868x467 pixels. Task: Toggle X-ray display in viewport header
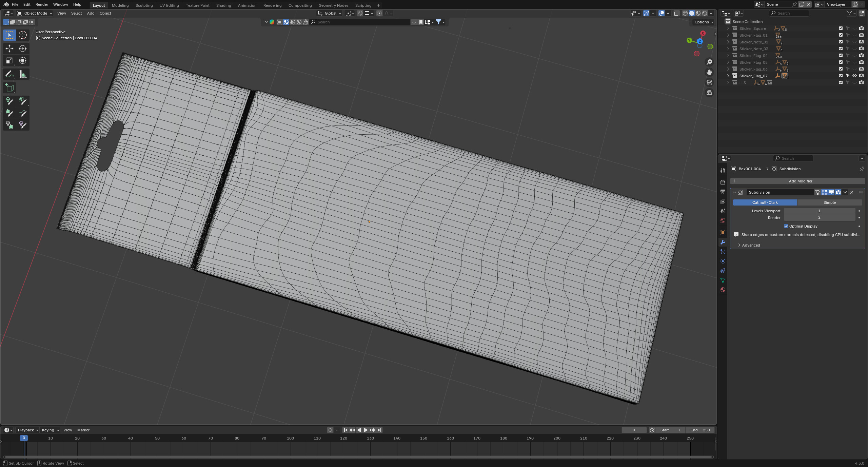tap(676, 13)
